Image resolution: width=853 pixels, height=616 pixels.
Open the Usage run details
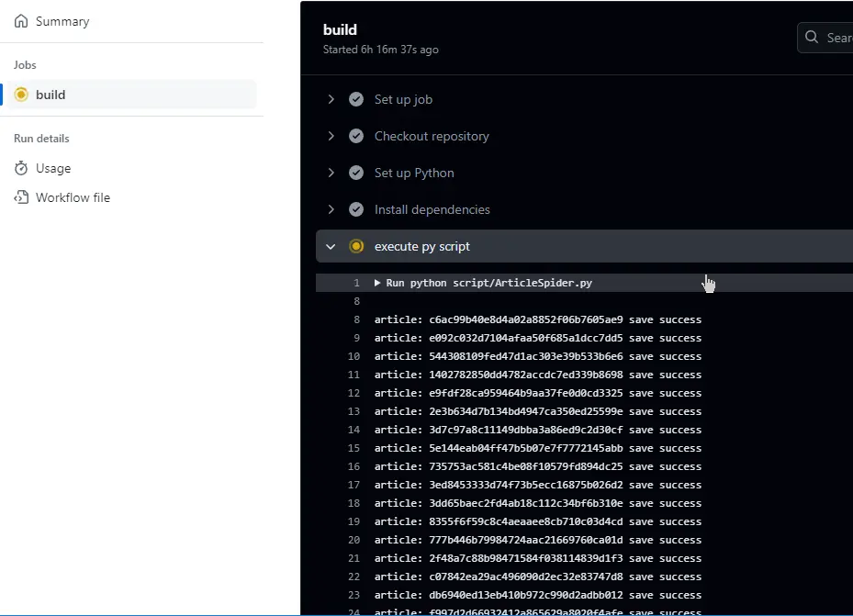click(53, 169)
